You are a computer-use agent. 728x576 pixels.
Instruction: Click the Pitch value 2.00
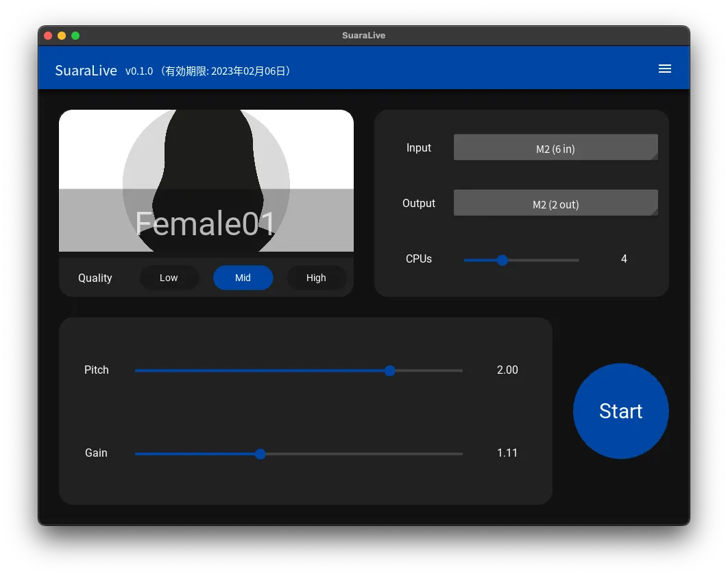[507, 370]
